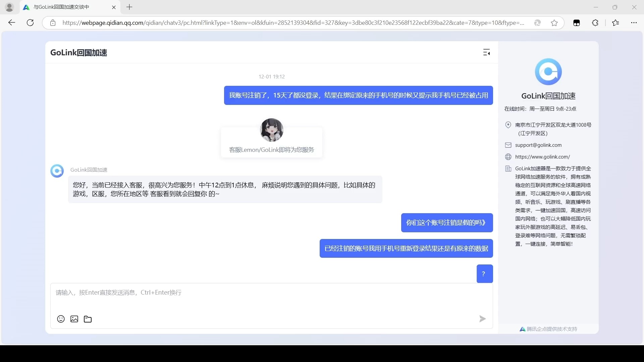644x362 pixels.
Task: Click the 南京市江宁开发区 address text
Action: 553,129
